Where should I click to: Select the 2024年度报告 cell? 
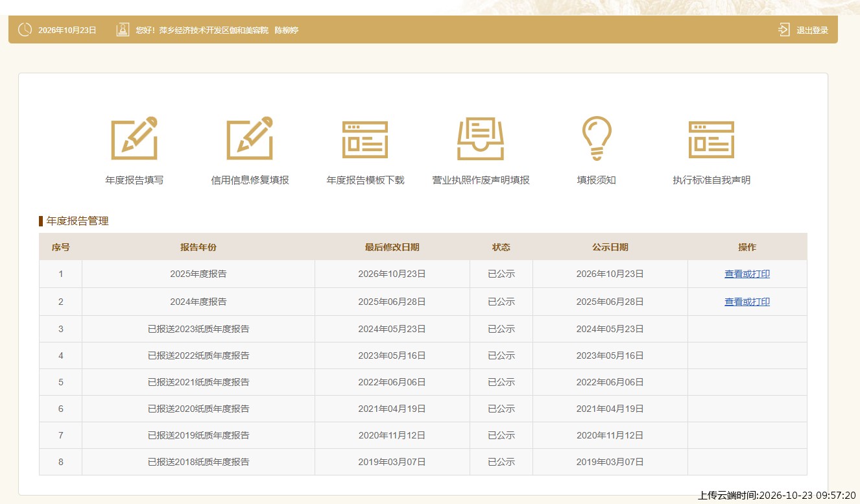click(x=198, y=302)
